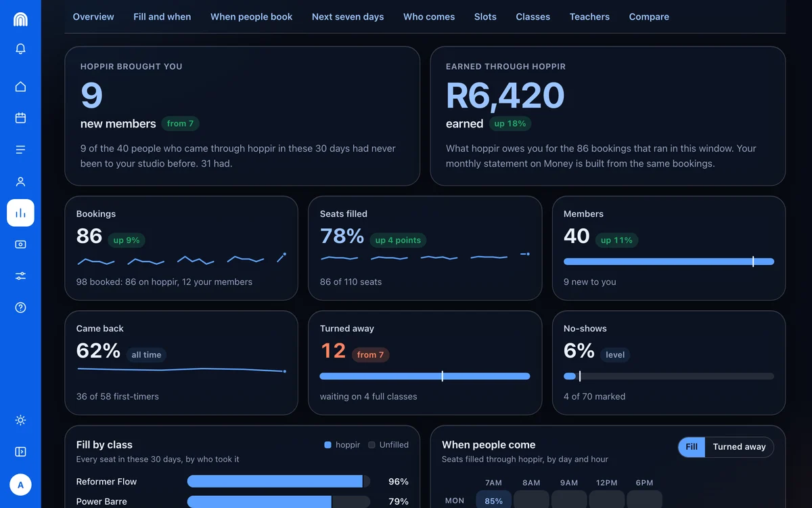This screenshot has height=508, width=812.
Task: Click 'waiting on 4 full classes' text
Action: [368, 396]
